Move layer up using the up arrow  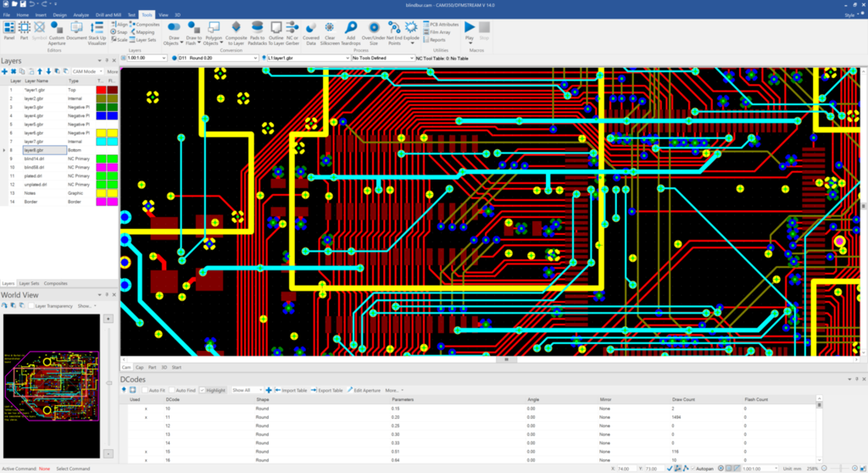click(40, 71)
